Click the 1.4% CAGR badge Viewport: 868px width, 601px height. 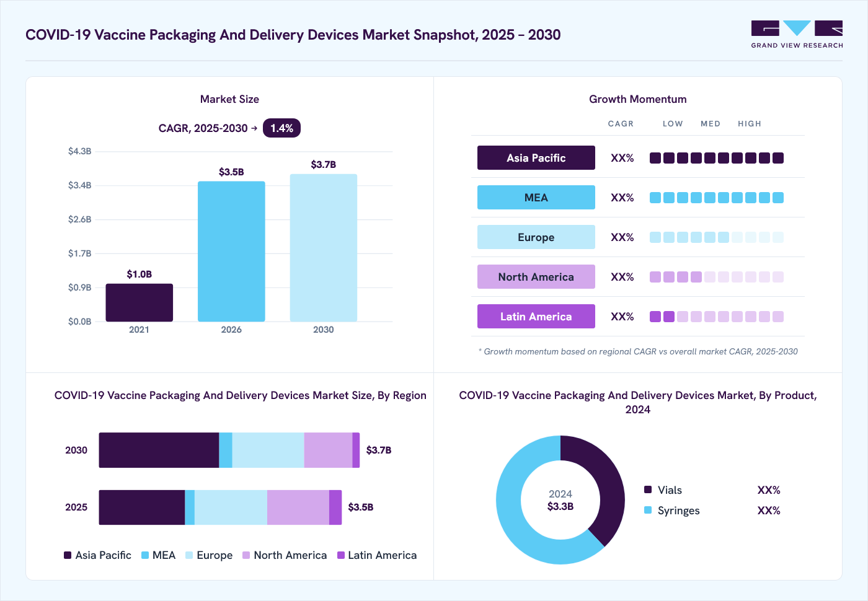click(x=281, y=128)
